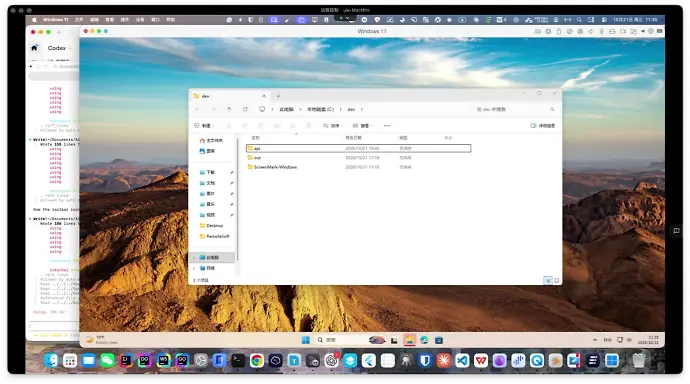Open the Mail app from dock
This screenshot has height=384, width=690.
[x=88, y=361]
